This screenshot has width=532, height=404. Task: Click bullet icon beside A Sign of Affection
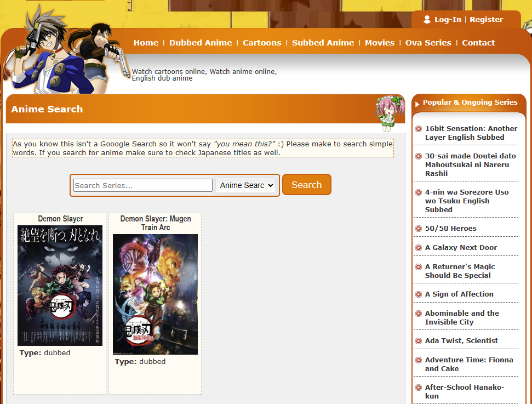419,294
